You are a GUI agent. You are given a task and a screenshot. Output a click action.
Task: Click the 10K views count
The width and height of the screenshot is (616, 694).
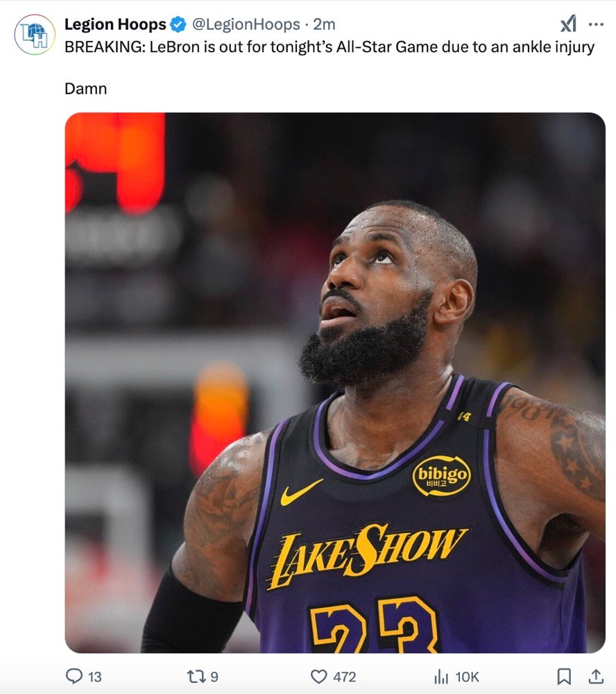[x=467, y=677]
